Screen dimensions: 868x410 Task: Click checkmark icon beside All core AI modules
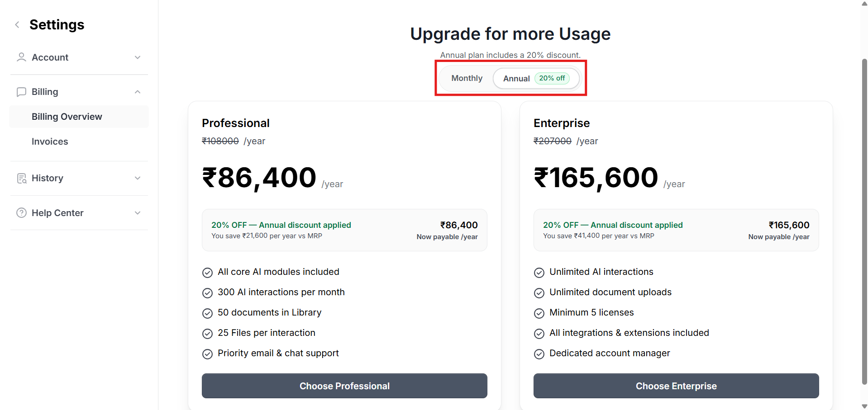point(207,273)
